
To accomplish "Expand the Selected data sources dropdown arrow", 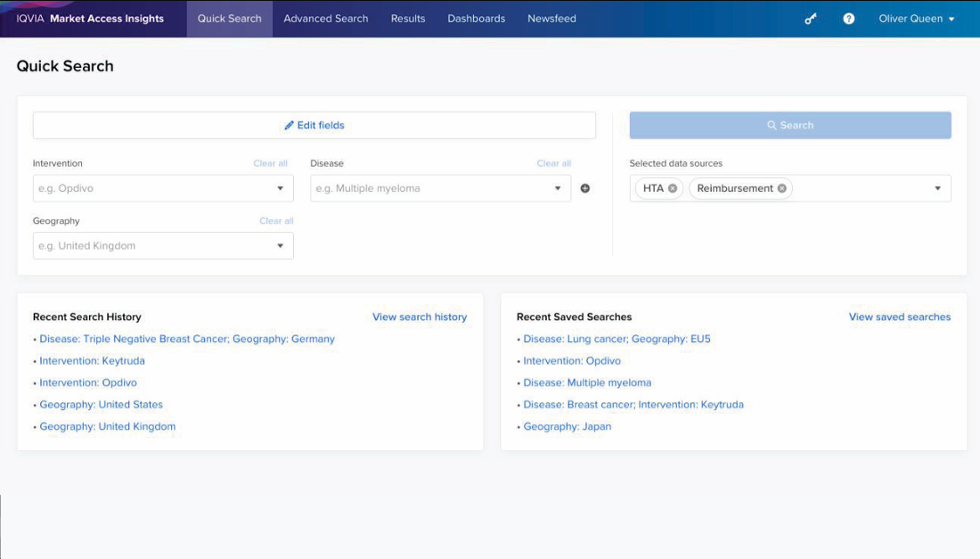I will pyautogui.click(x=937, y=188).
